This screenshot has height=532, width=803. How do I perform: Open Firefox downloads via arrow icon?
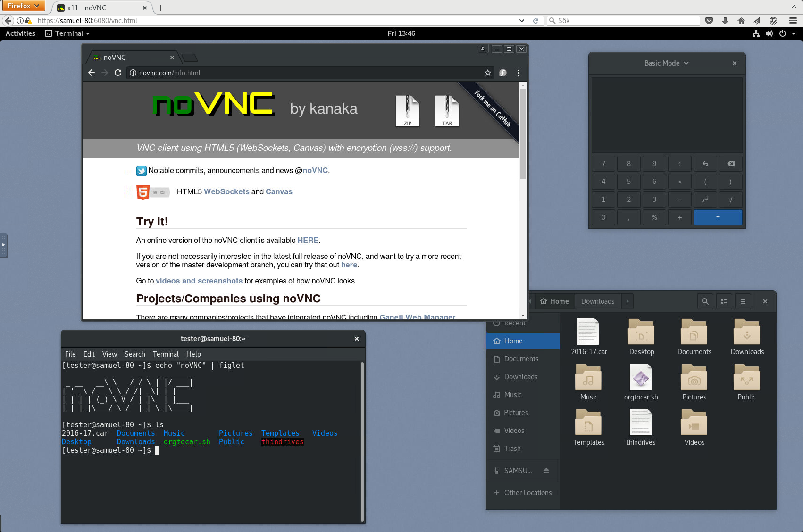pyautogui.click(x=725, y=20)
